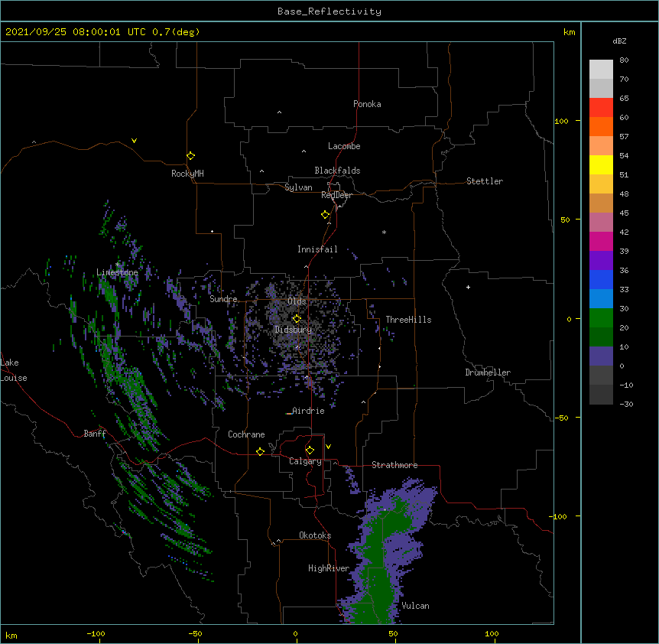Click the Sundre label
659x644 pixels.
tap(223, 299)
